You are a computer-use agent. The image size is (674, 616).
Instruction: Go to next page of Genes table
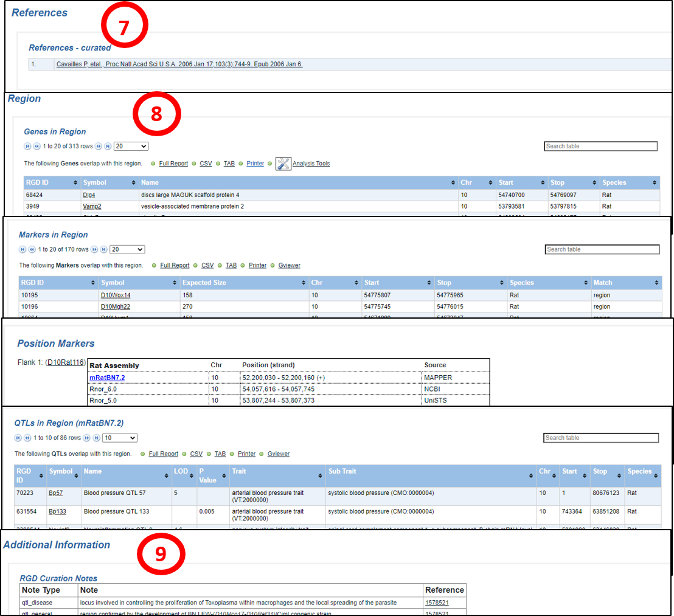click(x=99, y=147)
